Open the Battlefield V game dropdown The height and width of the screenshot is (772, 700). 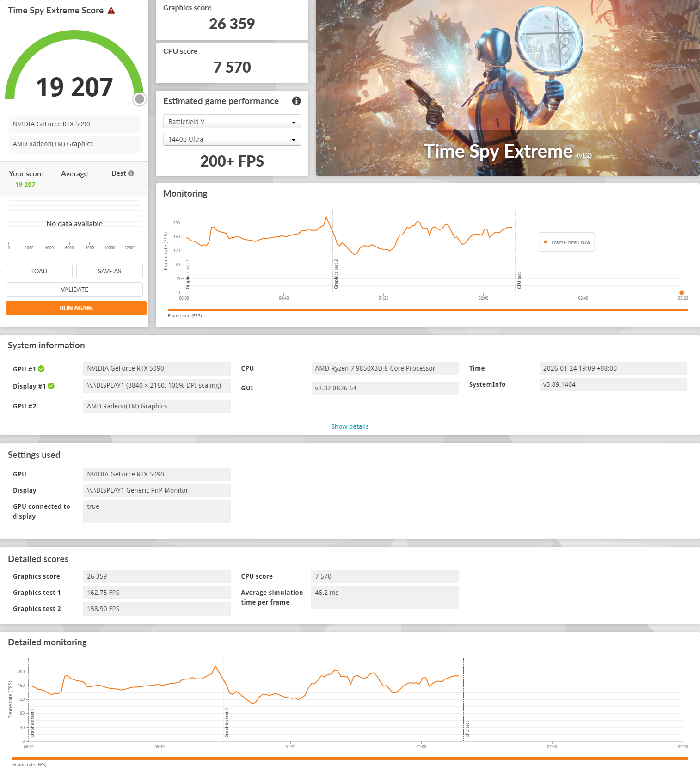tap(232, 122)
